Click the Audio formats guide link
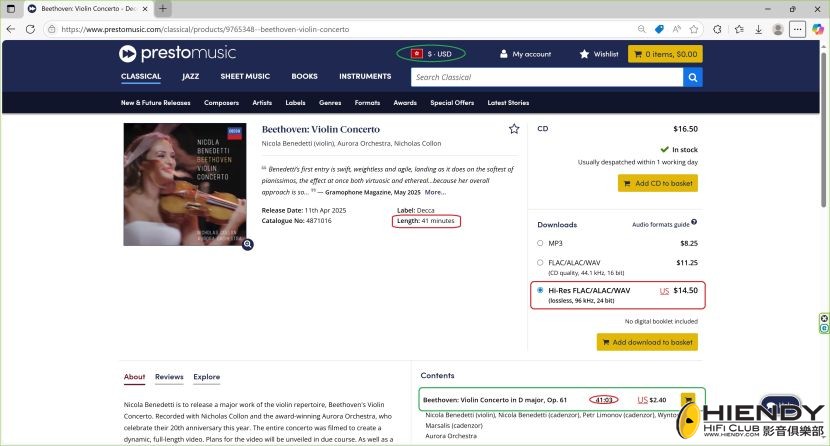Screen dimensions: 830x446 [661, 224]
